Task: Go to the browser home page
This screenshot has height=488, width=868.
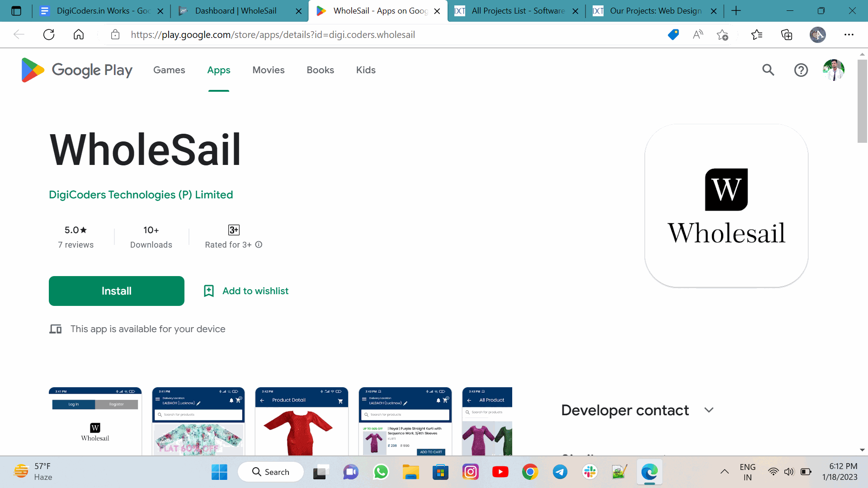Action: pos(79,35)
